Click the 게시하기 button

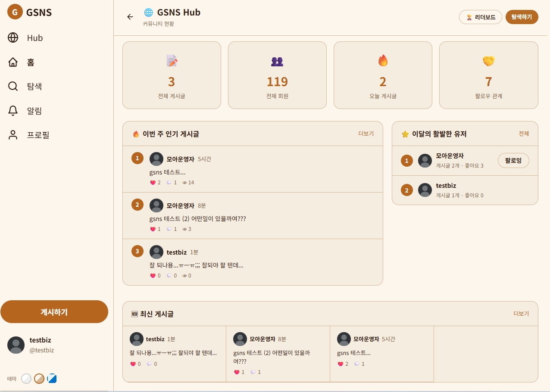point(54,312)
